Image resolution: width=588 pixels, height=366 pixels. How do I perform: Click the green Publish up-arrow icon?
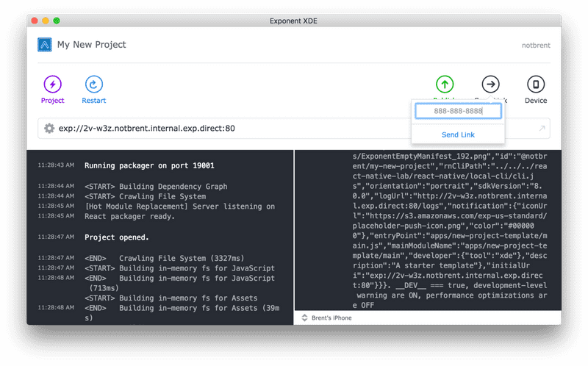click(x=445, y=84)
